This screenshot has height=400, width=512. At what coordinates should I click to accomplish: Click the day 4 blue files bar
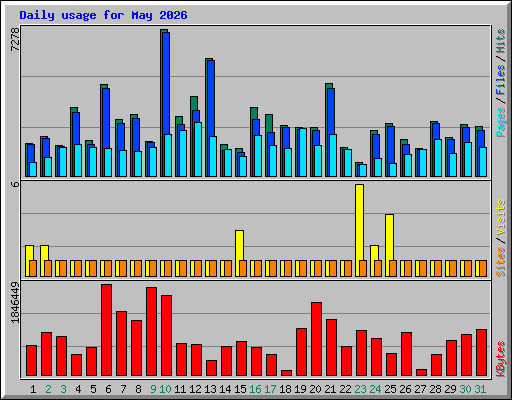[x=76, y=128]
